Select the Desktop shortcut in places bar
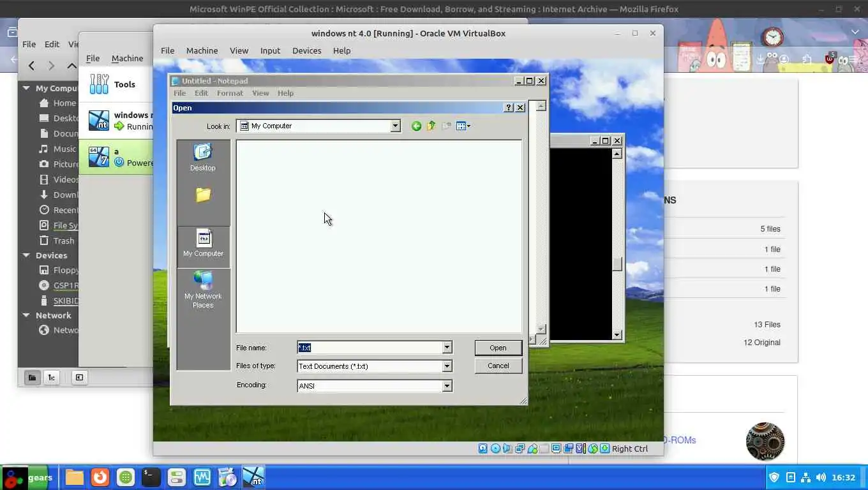The height and width of the screenshot is (490, 868). pos(203,158)
